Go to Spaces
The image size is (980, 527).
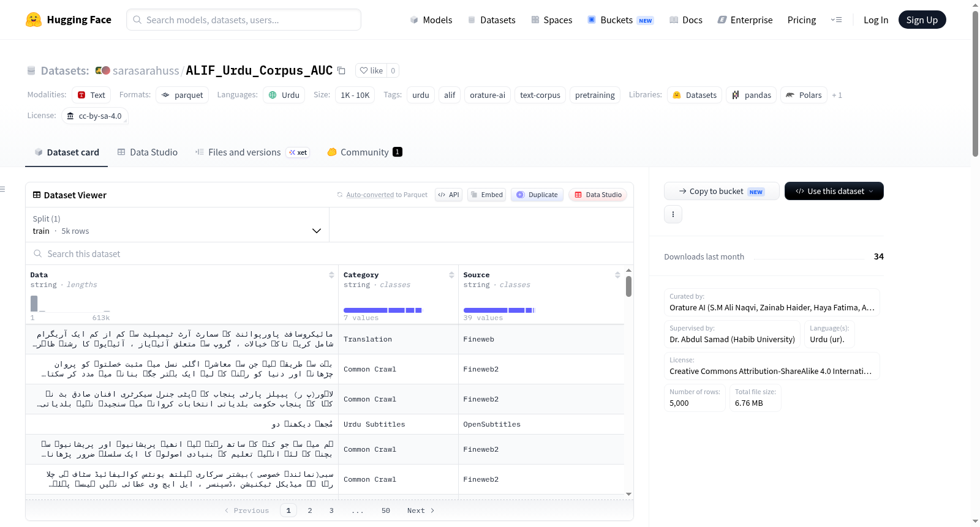[x=552, y=20]
